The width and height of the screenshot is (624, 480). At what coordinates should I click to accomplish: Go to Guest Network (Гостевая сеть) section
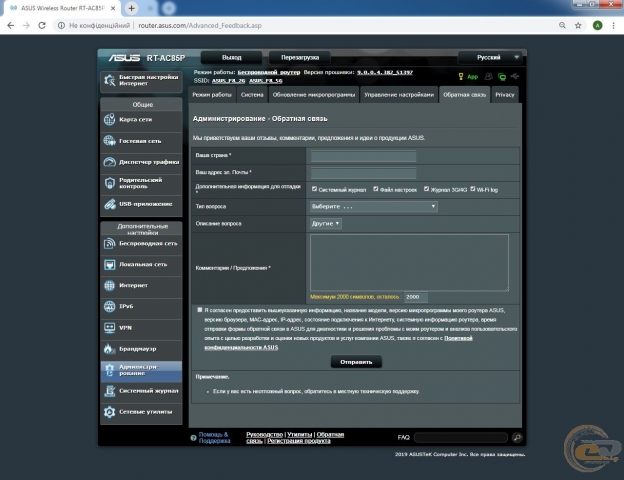pyautogui.click(x=141, y=141)
